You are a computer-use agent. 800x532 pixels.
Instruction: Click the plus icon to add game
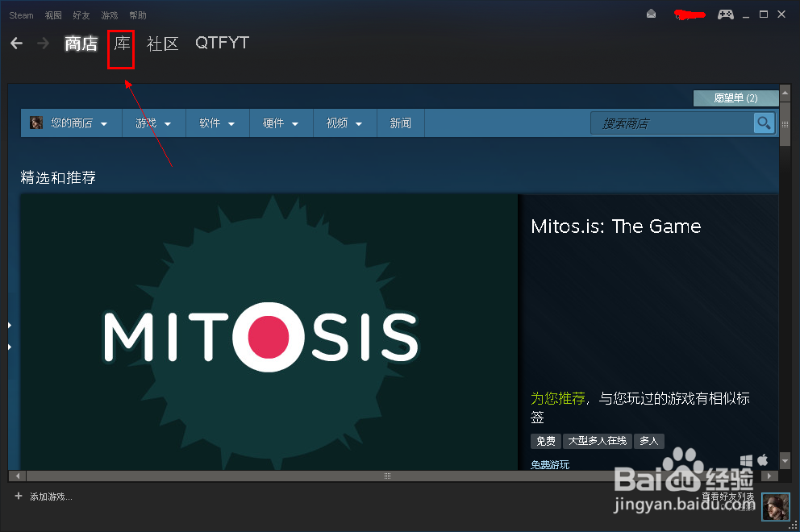point(19,496)
